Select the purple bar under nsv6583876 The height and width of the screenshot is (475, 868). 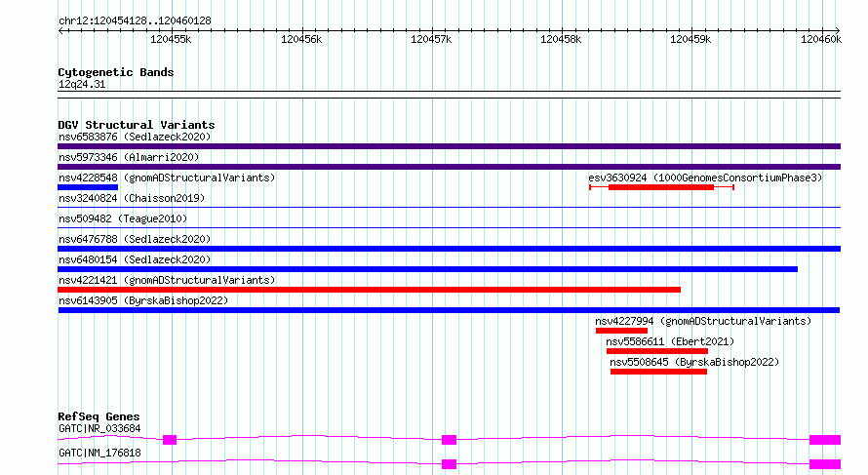[449, 146]
